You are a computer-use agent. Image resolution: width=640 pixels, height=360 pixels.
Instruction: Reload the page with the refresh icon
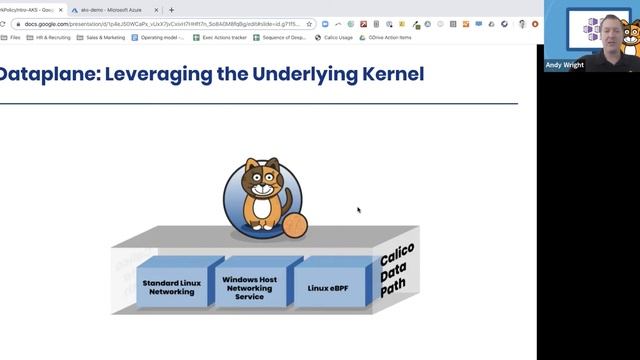click(x=2, y=24)
